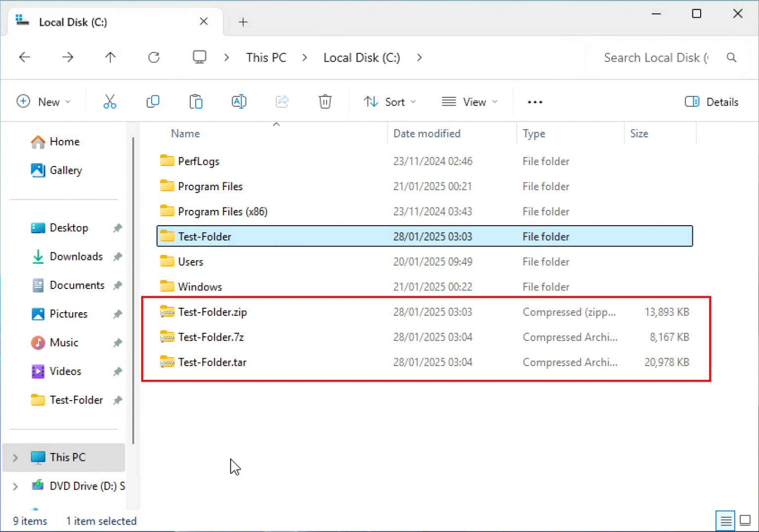Expand This PC in the sidebar
Viewport: 759px width, 532px height.
tap(15, 457)
